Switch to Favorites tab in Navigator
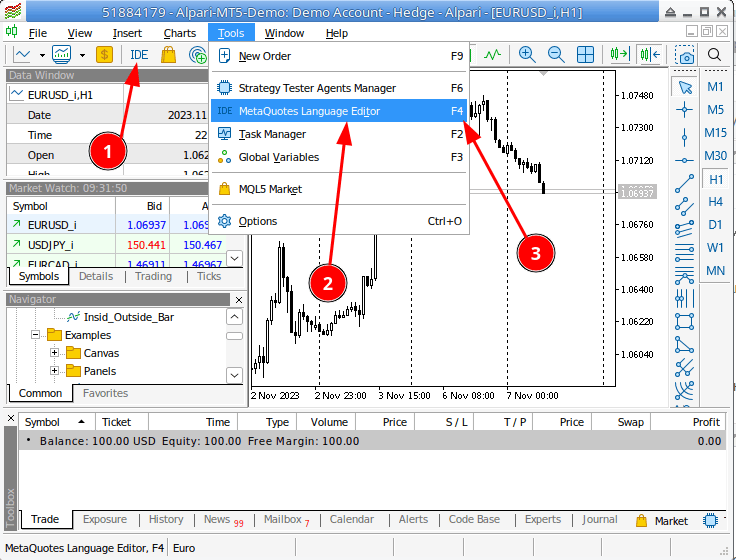This screenshot has width=736, height=560. [x=105, y=393]
